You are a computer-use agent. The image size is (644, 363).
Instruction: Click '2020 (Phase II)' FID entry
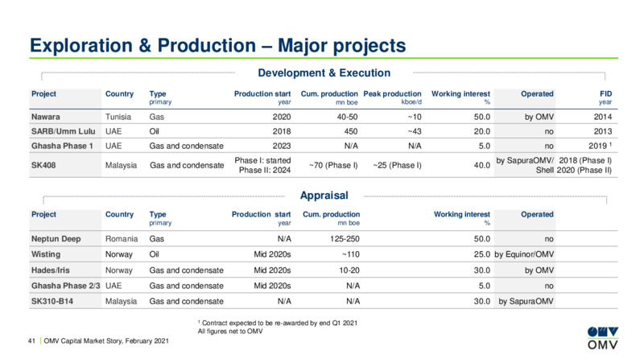[x=584, y=170]
